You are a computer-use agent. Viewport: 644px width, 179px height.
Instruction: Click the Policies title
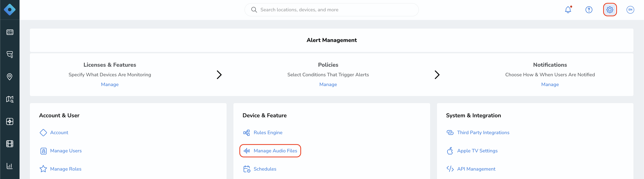coord(328,65)
